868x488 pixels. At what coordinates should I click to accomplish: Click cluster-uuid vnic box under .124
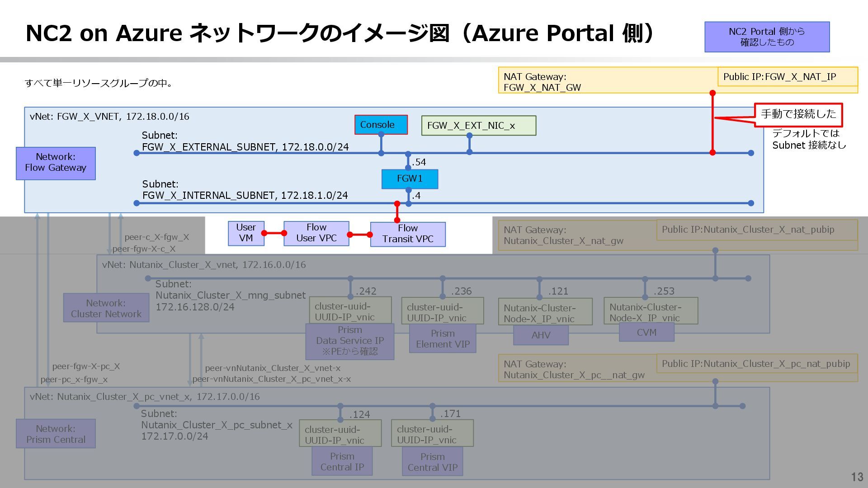click(x=340, y=434)
